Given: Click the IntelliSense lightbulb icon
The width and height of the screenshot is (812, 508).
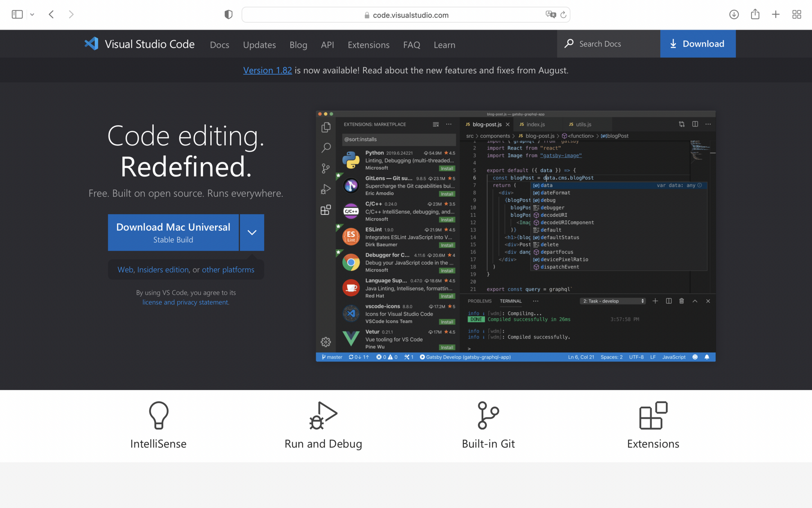Looking at the screenshot, I should coord(158,415).
